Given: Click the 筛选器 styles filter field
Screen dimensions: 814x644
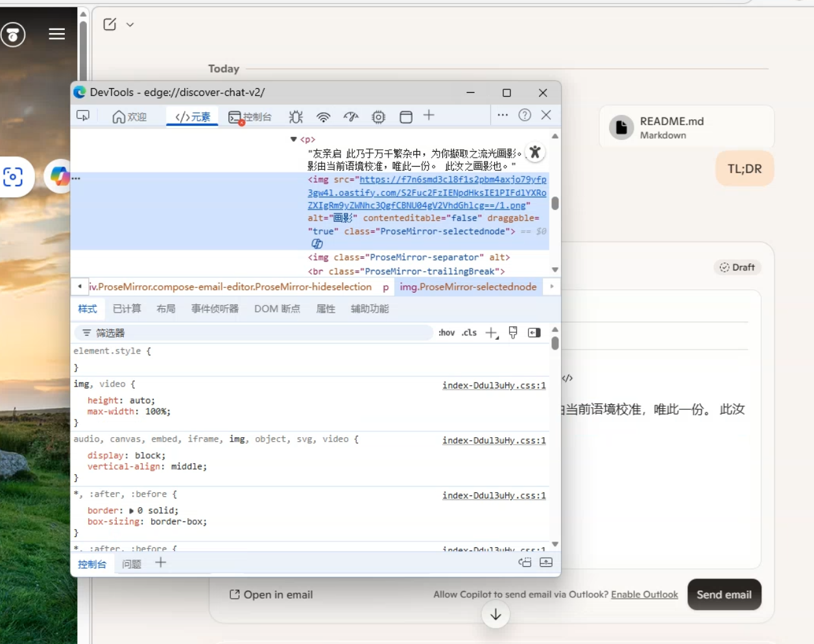Looking at the screenshot, I should [x=253, y=333].
